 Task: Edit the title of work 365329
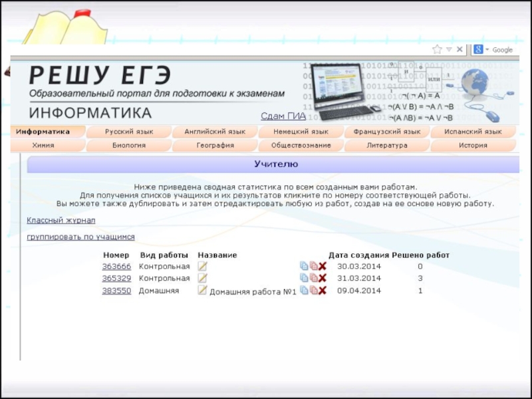pyautogui.click(x=203, y=278)
